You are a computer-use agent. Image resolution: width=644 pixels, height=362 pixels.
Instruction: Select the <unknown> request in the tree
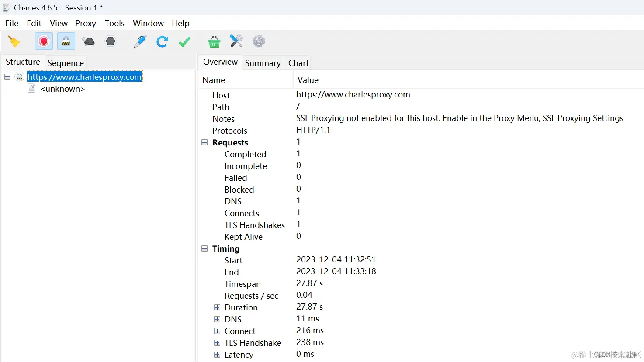[62, 89]
